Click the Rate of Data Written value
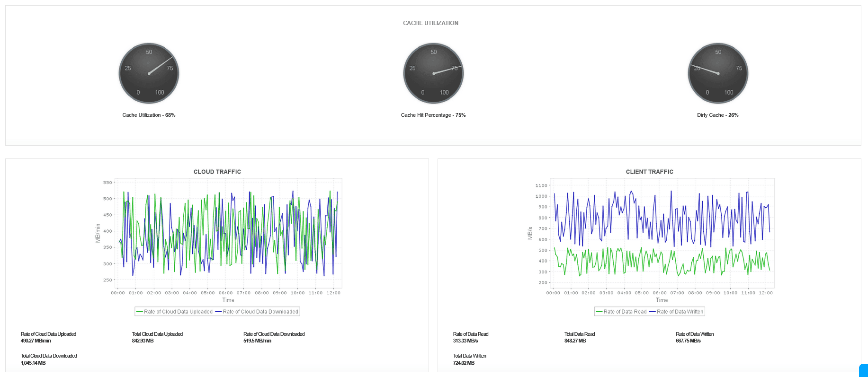 pos(688,341)
